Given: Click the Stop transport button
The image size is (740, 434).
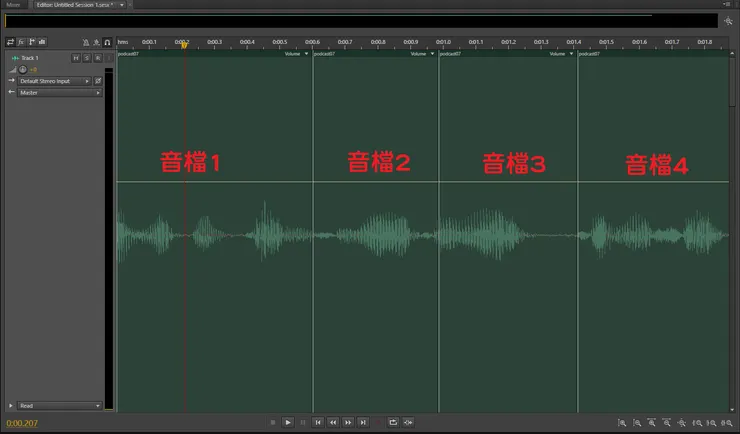Looking at the screenshot, I should pyautogui.click(x=273, y=423).
